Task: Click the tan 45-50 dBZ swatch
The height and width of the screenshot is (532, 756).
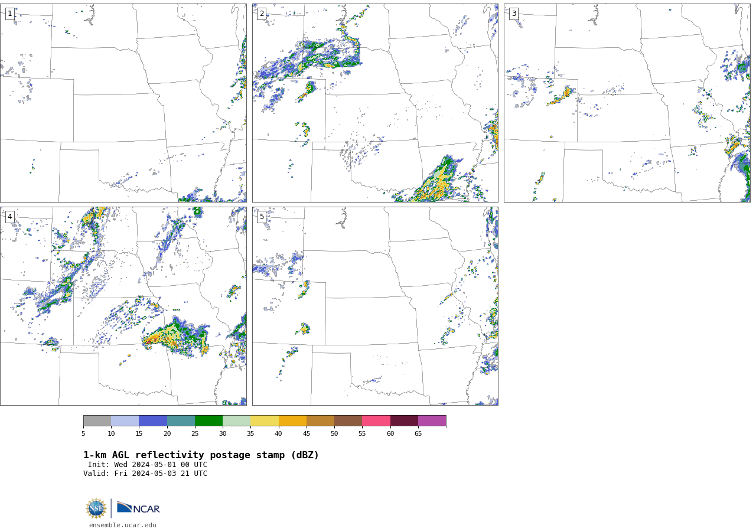Action: point(320,420)
